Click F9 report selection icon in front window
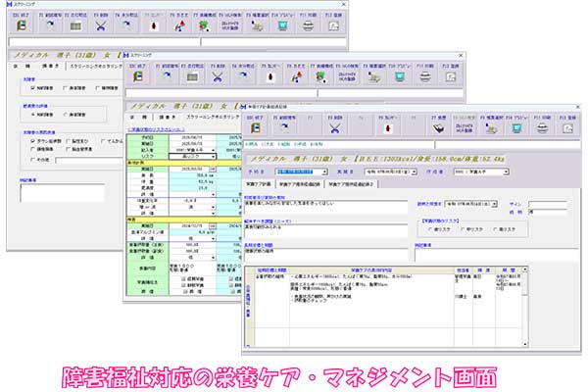 (491, 129)
